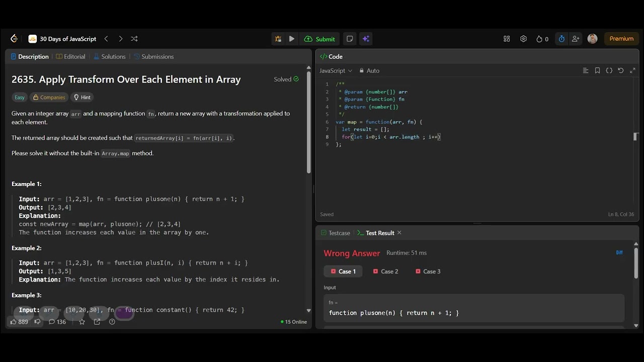
Task: Go to the previous problem arrow
Action: tap(106, 39)
